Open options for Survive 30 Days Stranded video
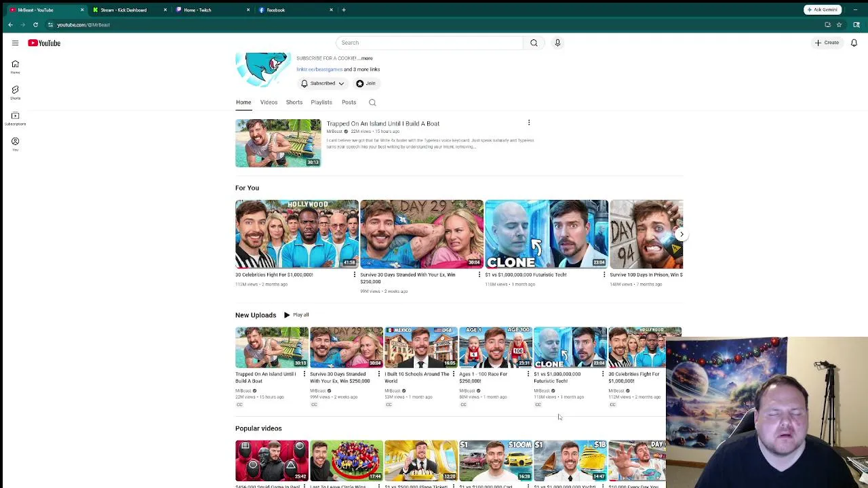This screenshot has height=488, width=868. tap(479, 274)
